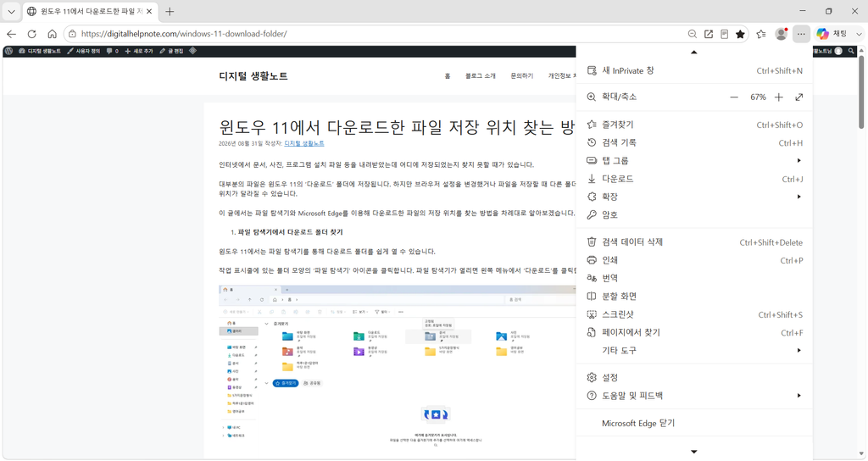The image size is (868, 461).
Task: Open the user profile avatar
Action: point(781,34)
